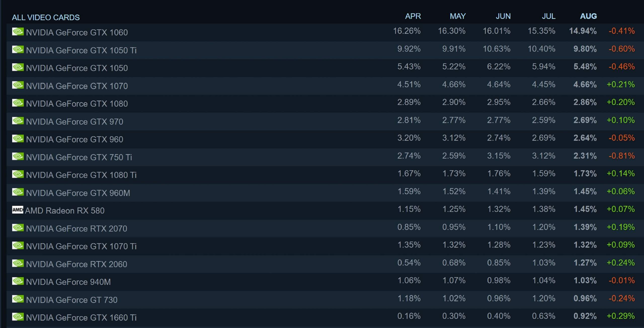Click the GTX 1660 Ti change value +0.29%

621,316
